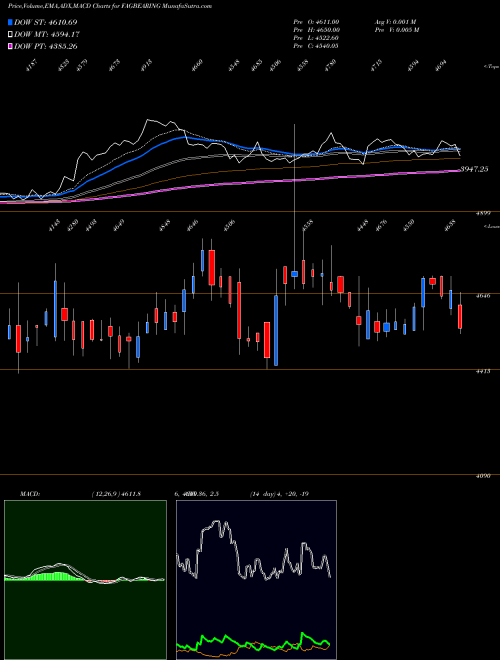The width and height of the screenshot is (500, 660).
Task: Select the 'DOW ST: 4610.69' legend text
Action: [45, 22]
